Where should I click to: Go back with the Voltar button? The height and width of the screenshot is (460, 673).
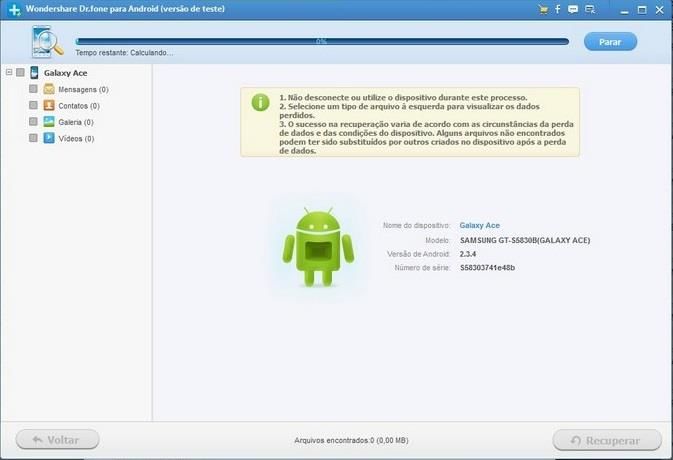tap(58, 440)
